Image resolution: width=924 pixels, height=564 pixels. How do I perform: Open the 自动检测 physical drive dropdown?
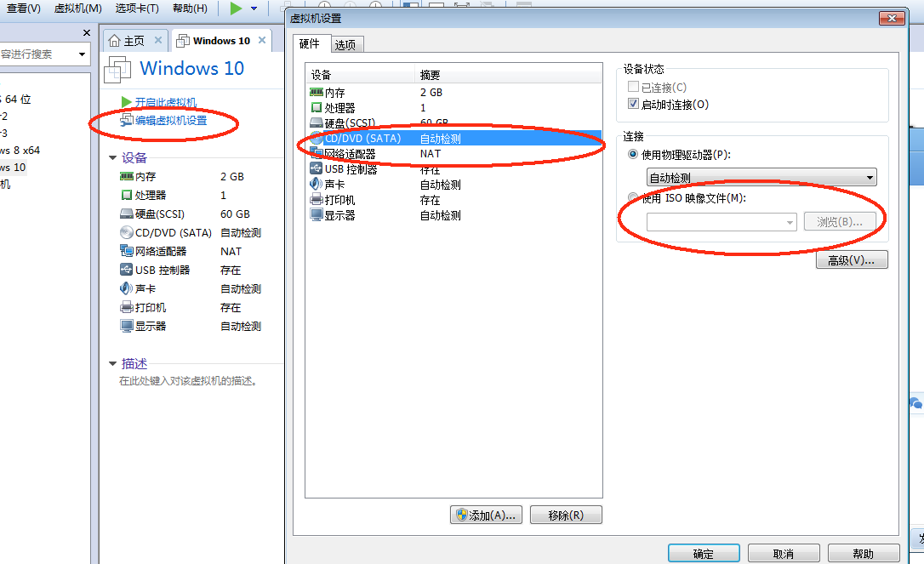[x=761, y=177]
